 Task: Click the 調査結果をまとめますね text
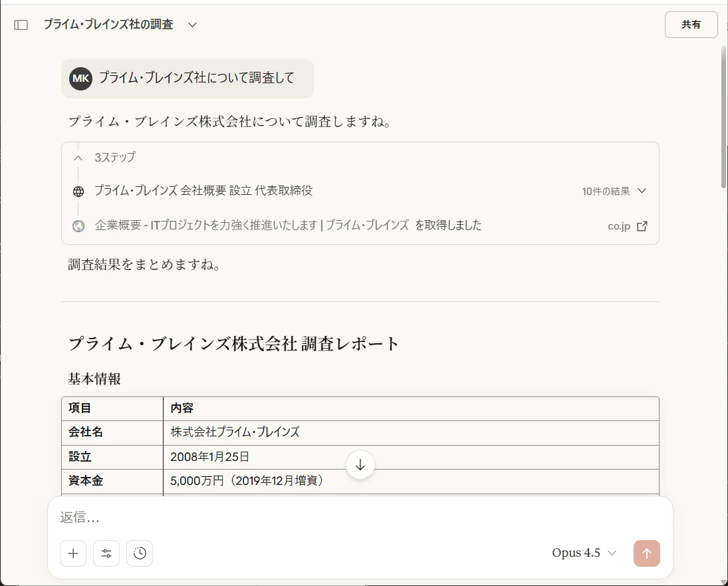(x=144, y=264)
